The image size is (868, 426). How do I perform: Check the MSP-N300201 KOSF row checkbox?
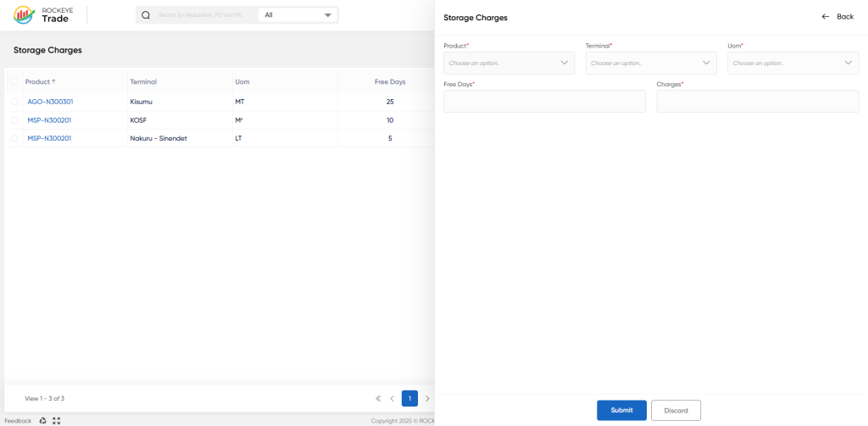tap(14, 120)
